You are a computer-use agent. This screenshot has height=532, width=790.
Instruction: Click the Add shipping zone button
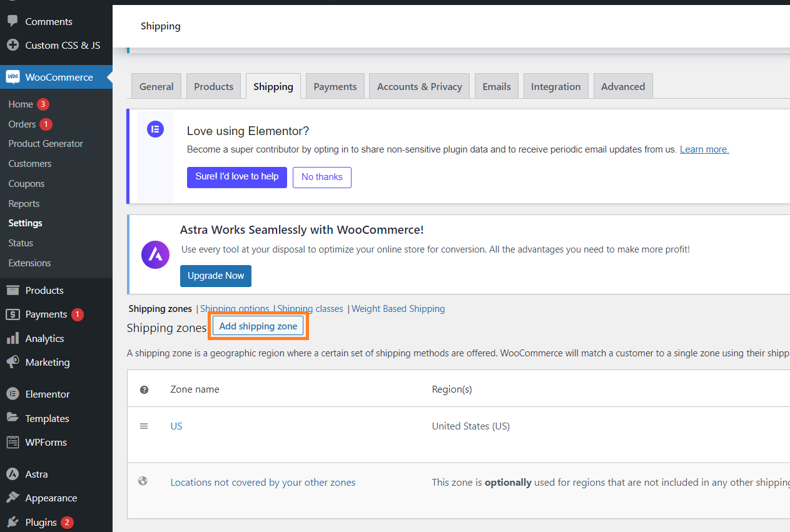258,326
